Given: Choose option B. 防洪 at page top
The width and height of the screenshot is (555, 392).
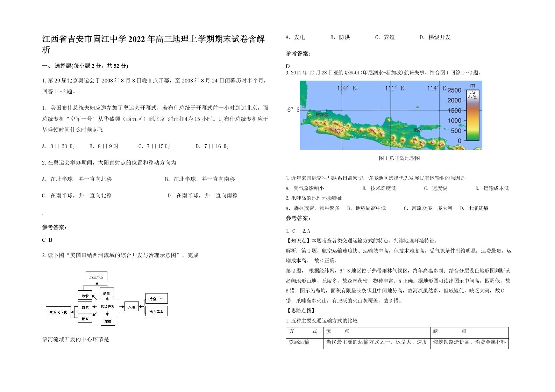Looking at the screenshot, I should 340,37.
